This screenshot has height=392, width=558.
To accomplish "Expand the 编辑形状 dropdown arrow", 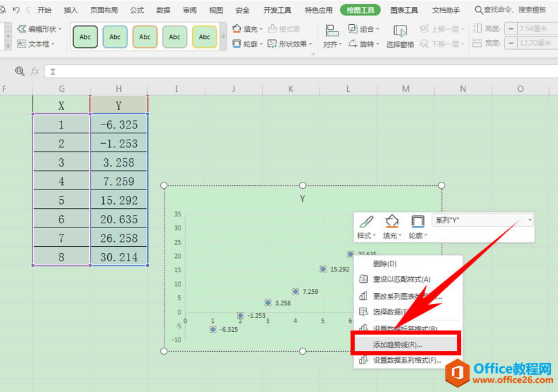I will click(59, 29).
